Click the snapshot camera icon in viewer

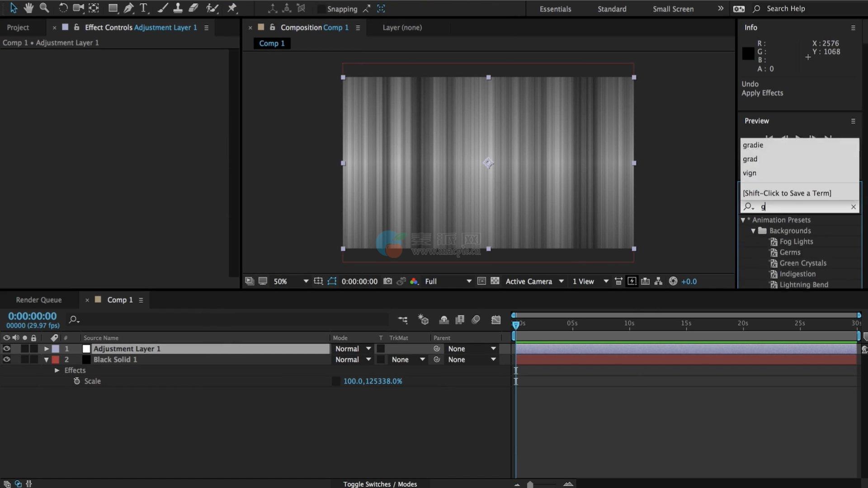(x=387, y=281)
